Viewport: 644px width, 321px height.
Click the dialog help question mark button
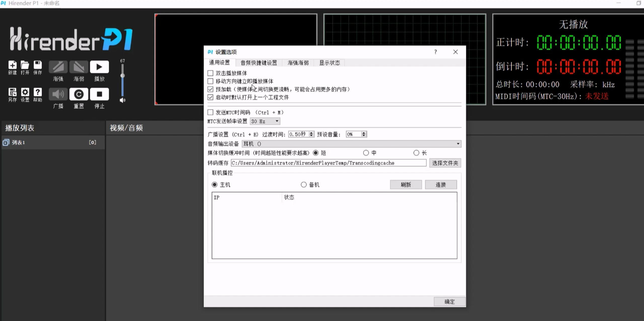435,52
